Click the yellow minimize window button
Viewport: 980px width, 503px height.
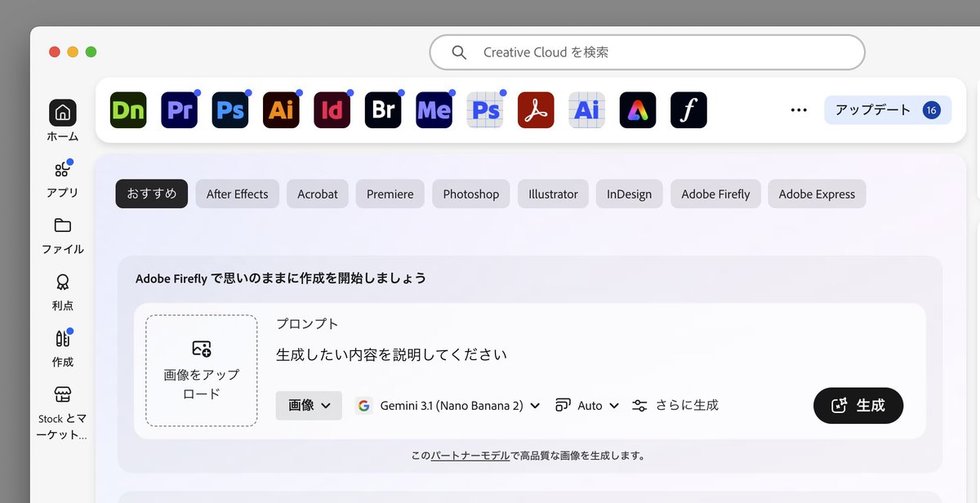73,51
